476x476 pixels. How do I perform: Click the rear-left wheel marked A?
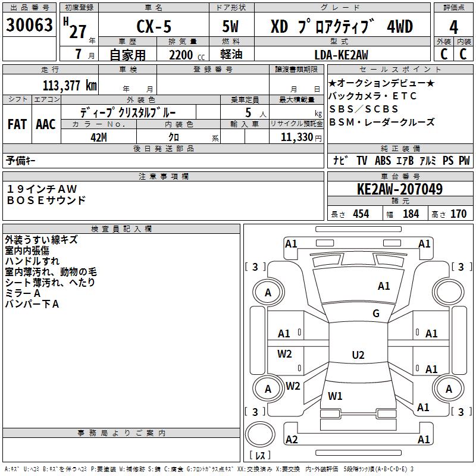268,389
